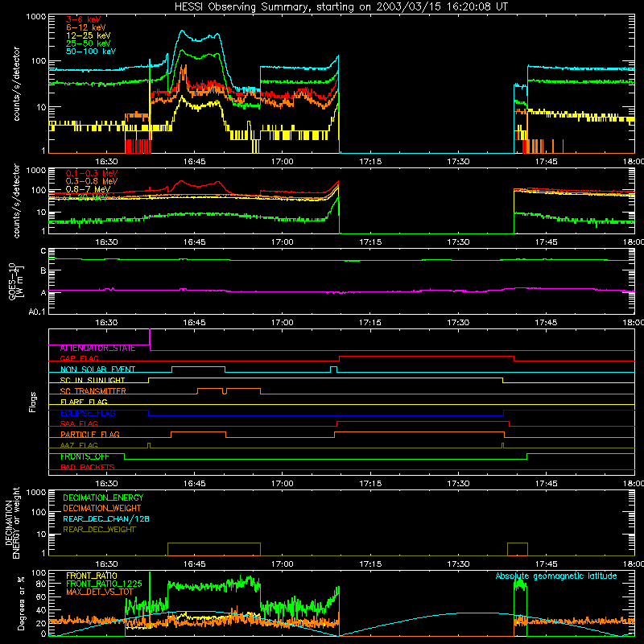Select the SAA_FLAG label

(79, 423)
